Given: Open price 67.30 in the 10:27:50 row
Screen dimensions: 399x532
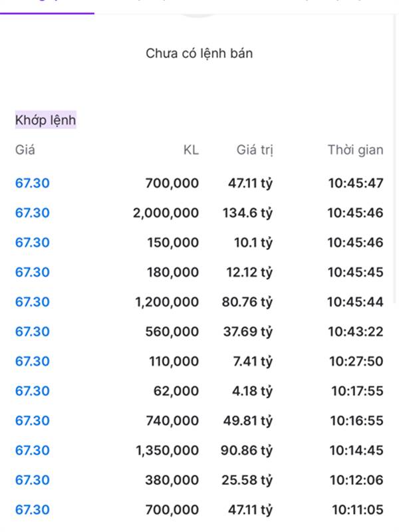Looking at the screenshot, I should 33,361.
